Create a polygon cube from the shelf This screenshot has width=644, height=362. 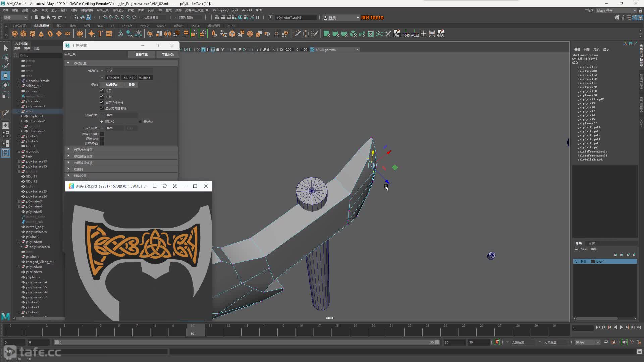(x=23, y=34)
